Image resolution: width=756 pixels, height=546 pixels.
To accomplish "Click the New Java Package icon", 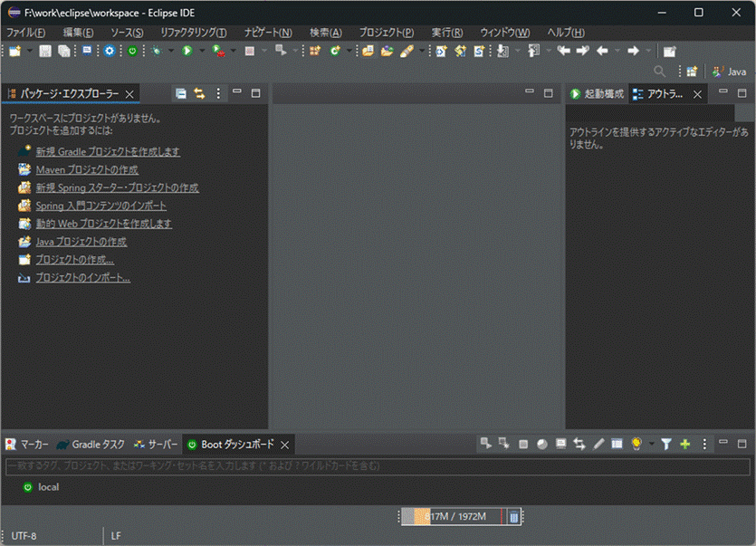I will click(x=315, y=51).
